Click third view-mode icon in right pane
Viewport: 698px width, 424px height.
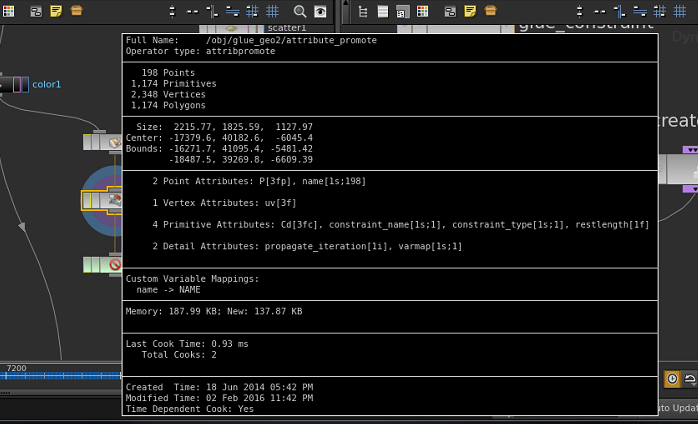pos(402,11)
